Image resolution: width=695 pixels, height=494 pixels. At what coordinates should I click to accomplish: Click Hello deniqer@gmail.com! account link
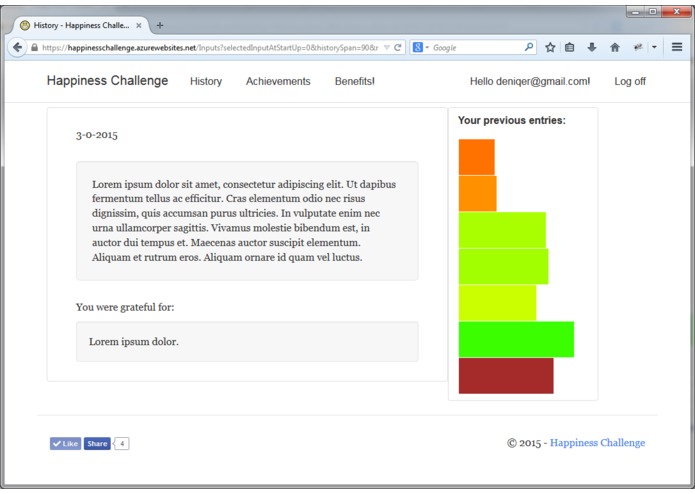click(x=530, y=81)
